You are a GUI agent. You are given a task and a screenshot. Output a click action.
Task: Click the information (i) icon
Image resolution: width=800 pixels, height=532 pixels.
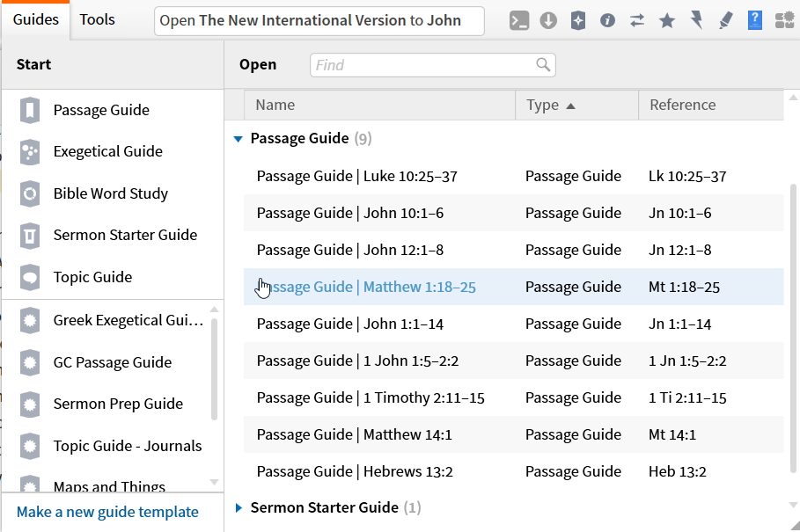(607, 21)
